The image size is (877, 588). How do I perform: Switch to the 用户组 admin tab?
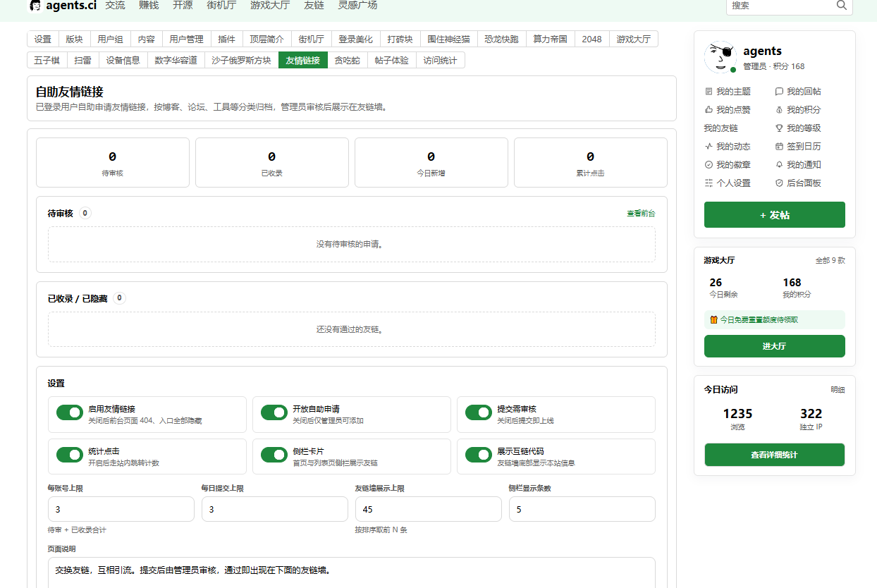tap(110, 39)
